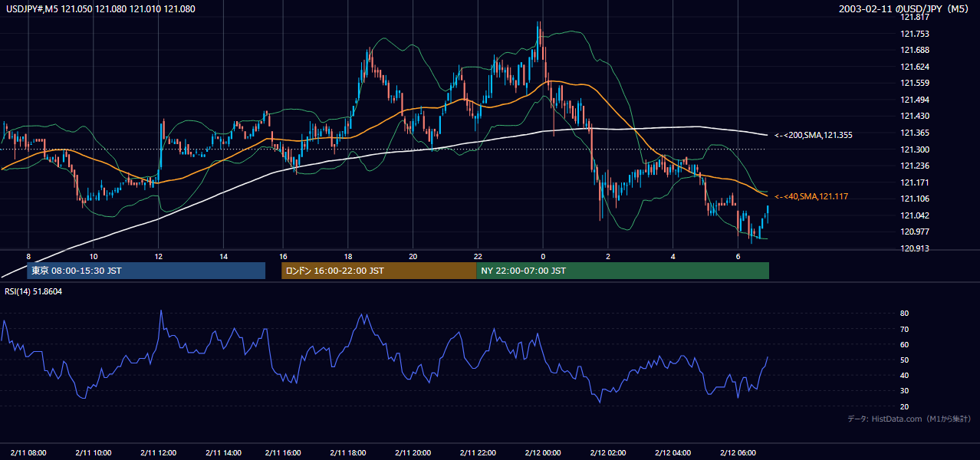Click the RSI scale value 80
The image size is (980, 460).
[x=904, y=314]
